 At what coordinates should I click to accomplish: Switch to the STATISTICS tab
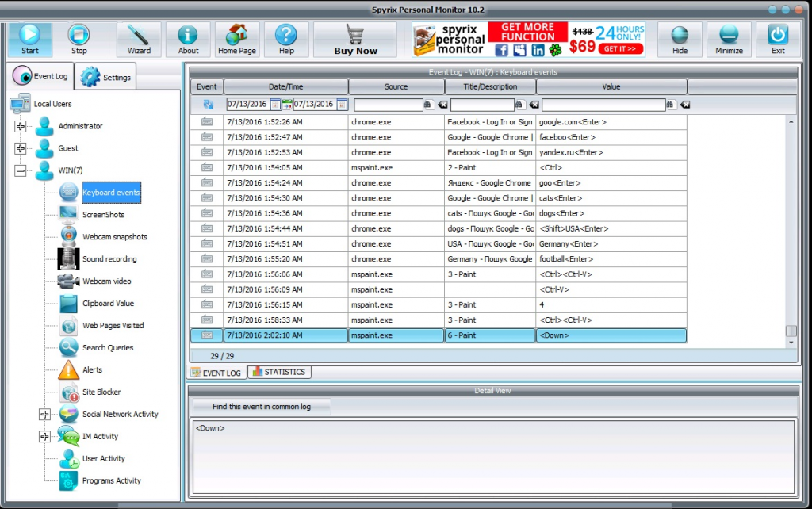[279, 372]
